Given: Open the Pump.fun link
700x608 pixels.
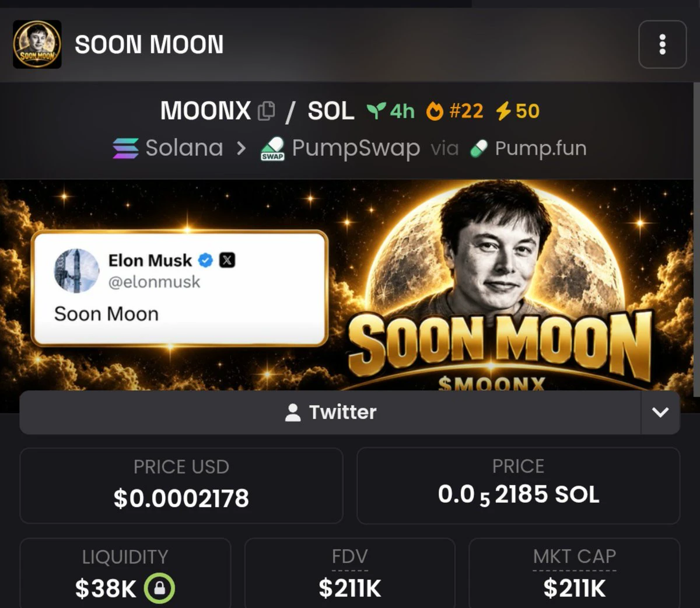Looking at the screenshot, I should (540, 148).
